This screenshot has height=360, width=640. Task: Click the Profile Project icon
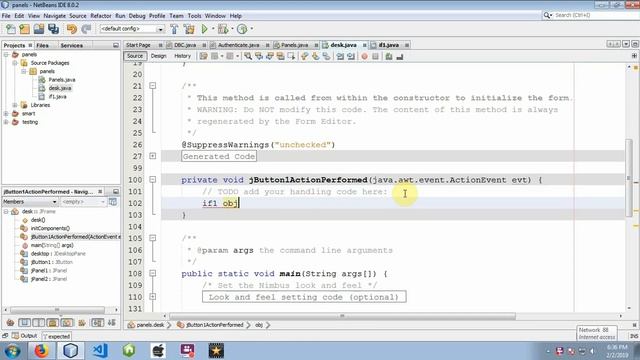point(242,29)
